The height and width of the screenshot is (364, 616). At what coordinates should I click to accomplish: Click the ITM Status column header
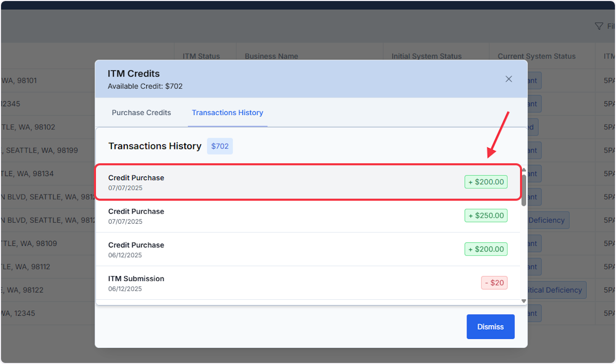(201, 56)
